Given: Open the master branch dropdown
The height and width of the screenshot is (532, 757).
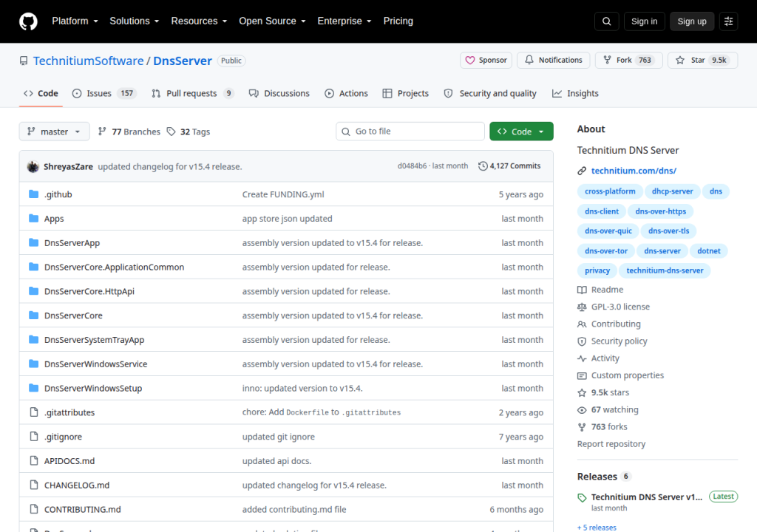Looking at the screenshot, I should click(54, 132).
